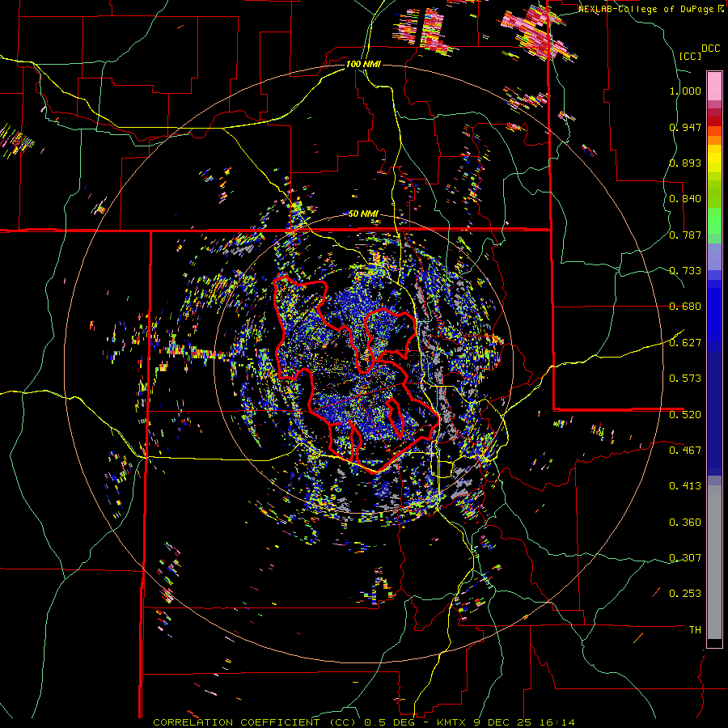The width and height of the screenshot is (728, 728).
Task: Click the 0.893 value on the color scale
Action: 685,163
